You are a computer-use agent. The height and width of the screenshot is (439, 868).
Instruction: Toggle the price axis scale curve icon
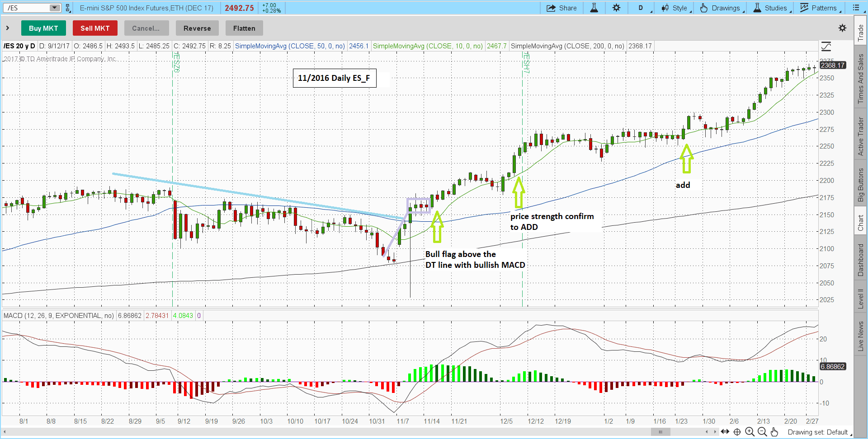[x=826, y=46]
